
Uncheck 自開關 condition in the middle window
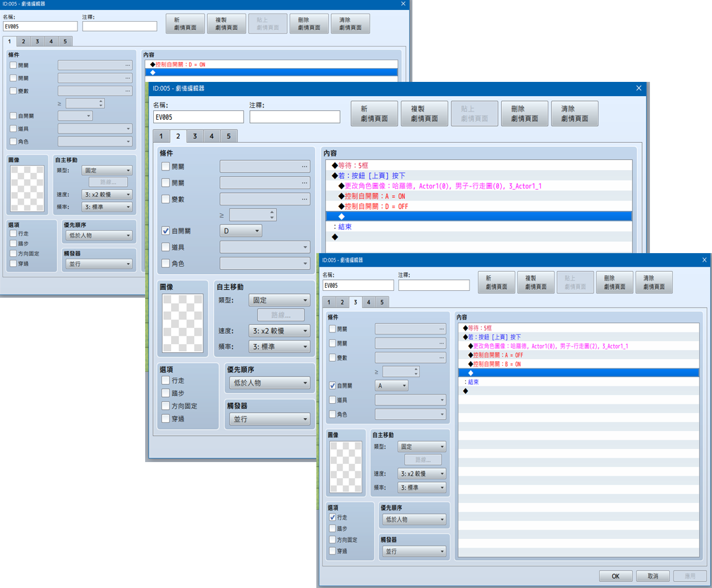pos(166,231)
